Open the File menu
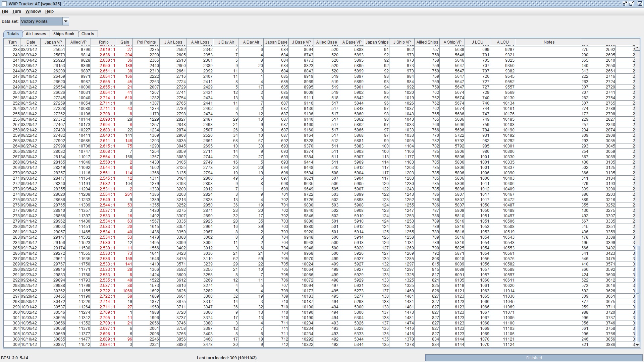The image size is (644, 362). point(5,11)
